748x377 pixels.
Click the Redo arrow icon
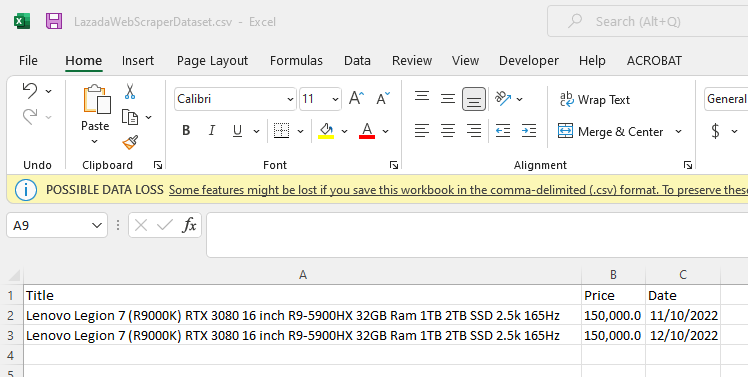tap(30, 116)
